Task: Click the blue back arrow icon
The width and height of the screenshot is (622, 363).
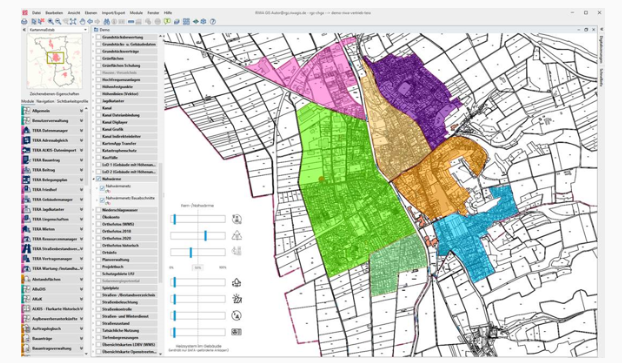Action: pos(90,22)
